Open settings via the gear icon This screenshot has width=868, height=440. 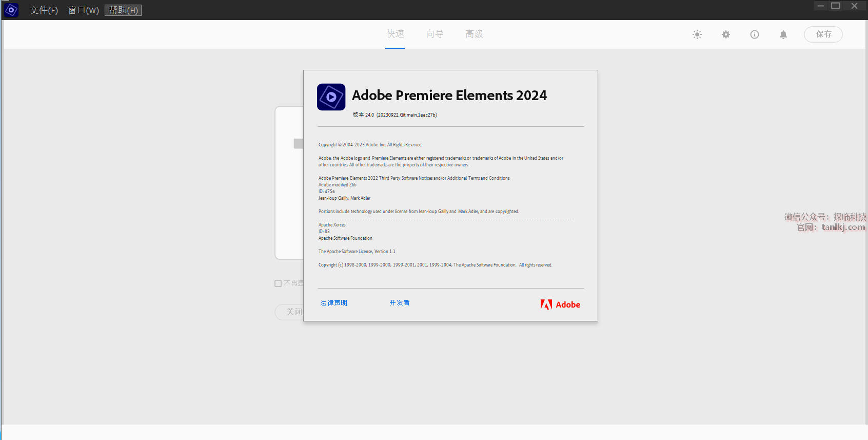pyautogui.click(x=726, y=34)
